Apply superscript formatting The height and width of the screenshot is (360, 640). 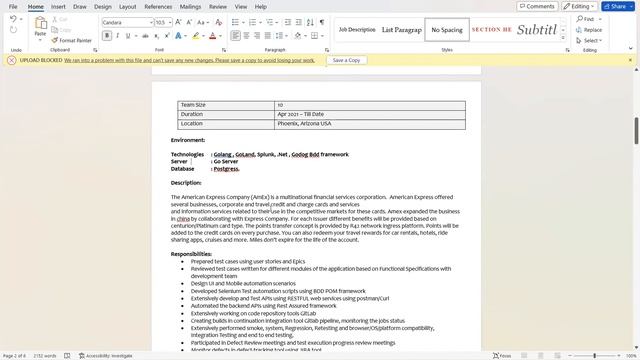tap(167, 36)
